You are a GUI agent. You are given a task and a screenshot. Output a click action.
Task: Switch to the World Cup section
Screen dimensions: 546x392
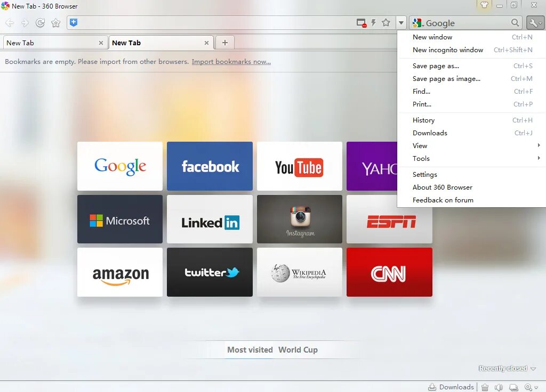[298, 350]
